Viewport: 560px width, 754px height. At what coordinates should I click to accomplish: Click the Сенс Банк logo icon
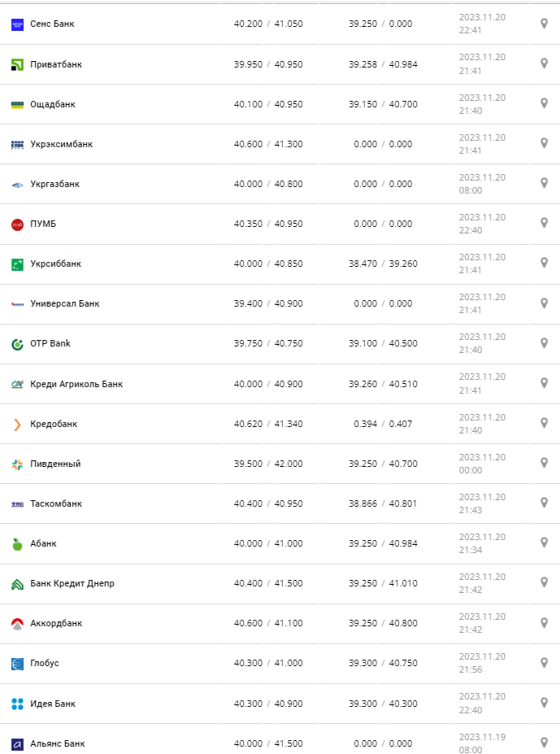(x=17, y=24)
